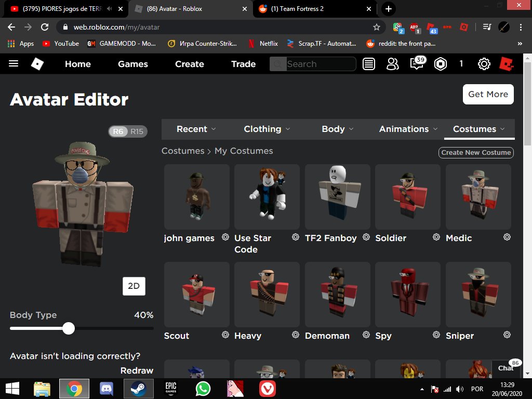Screen dimensions: 532x399
Task: Select the Medic costume thumbnail
Action: point(478,197)
